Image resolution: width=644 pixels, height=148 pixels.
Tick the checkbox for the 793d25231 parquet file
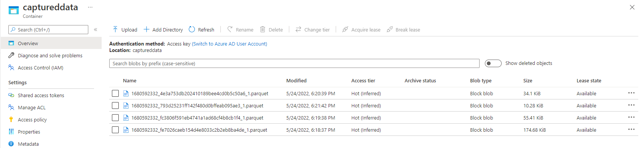[115, 105]
